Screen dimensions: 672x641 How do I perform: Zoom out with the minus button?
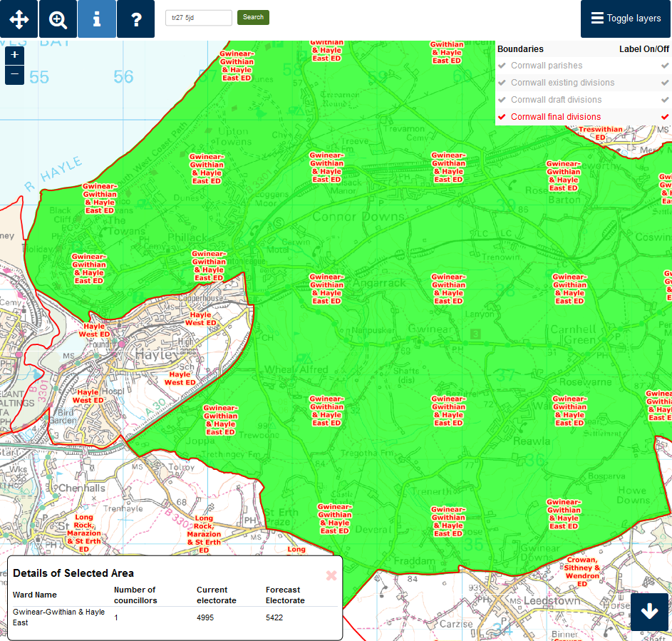click(x=14, y=74)
